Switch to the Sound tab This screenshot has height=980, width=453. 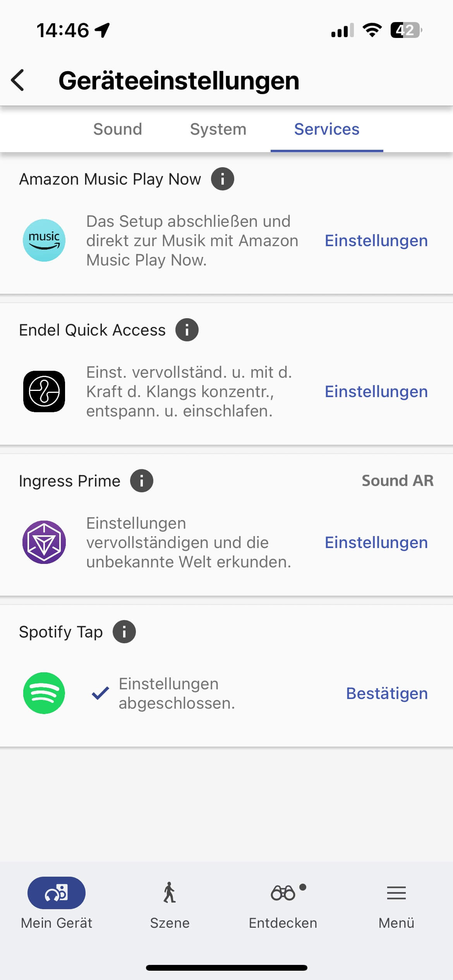click(118, 129)
